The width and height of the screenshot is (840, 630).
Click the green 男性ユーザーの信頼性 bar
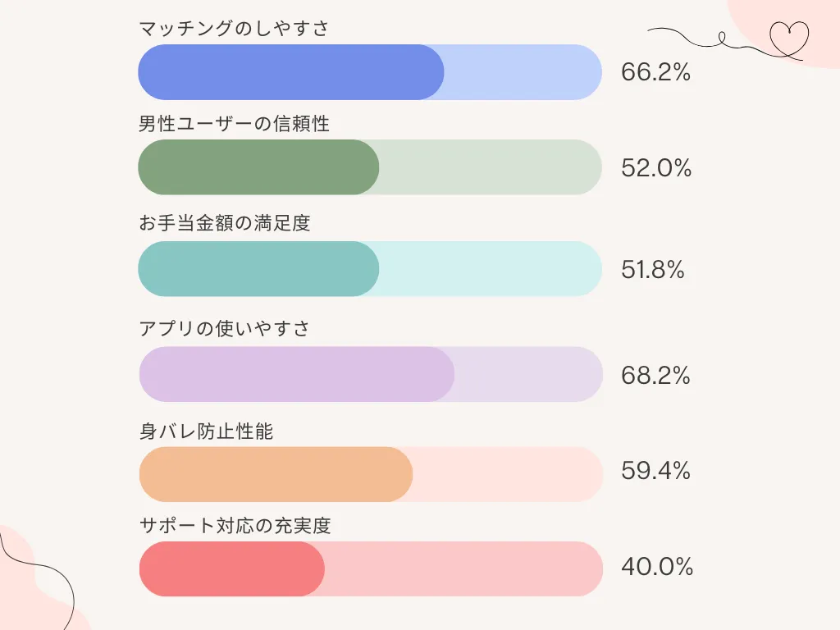click(258, 167)
